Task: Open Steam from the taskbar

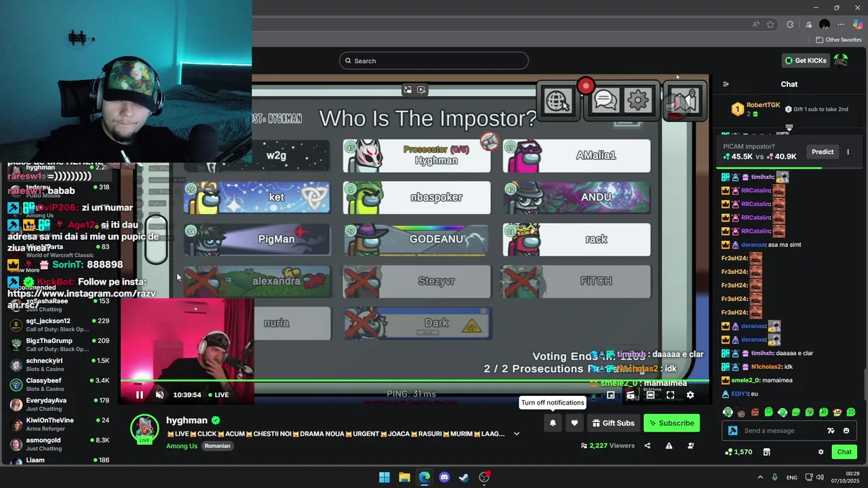Action: pyautogui.click(x=464, y=477)
